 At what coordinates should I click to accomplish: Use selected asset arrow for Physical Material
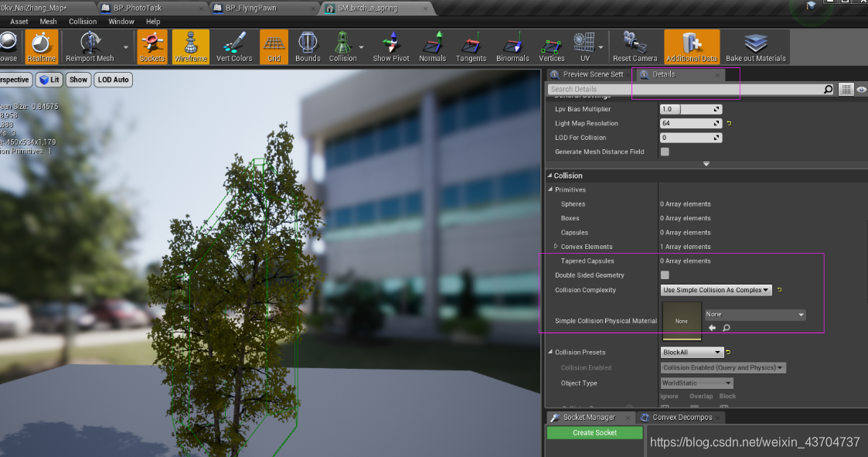pyautogui.click(x=712, y=328)
